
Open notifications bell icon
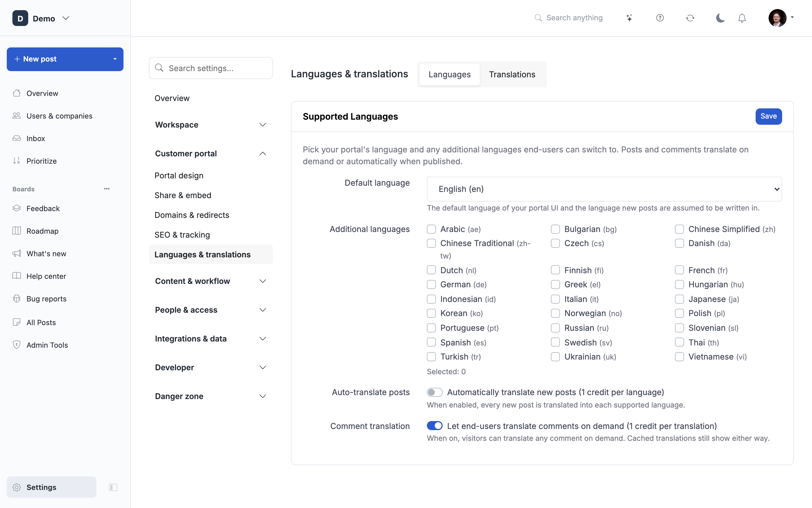742,18
